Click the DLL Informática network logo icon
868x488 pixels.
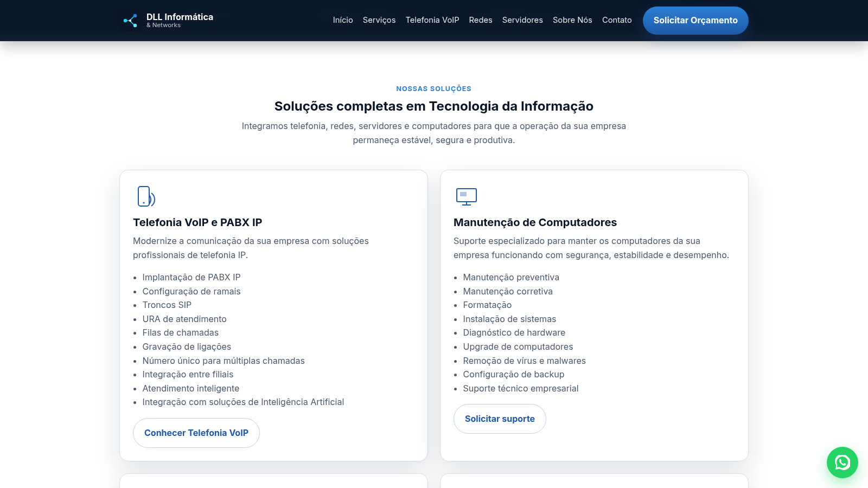130,21
